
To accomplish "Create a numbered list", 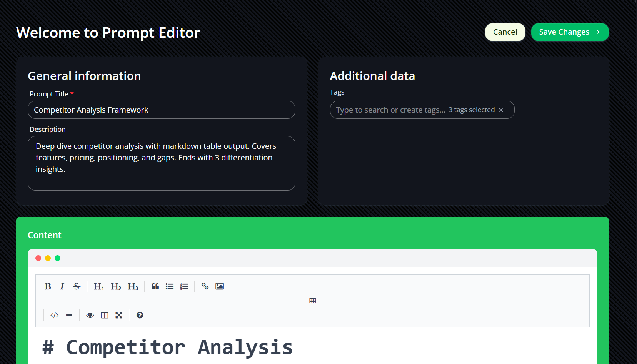I will pos(184,286).
